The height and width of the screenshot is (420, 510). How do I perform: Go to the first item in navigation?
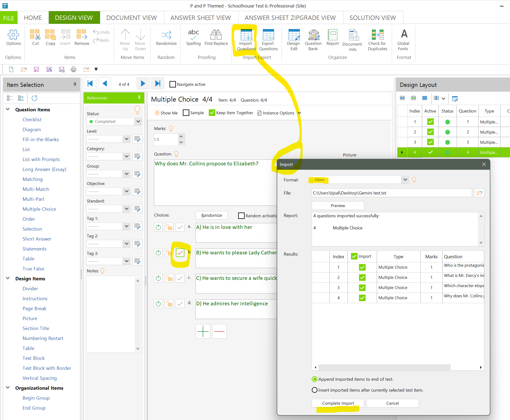[x=90, y=84]
